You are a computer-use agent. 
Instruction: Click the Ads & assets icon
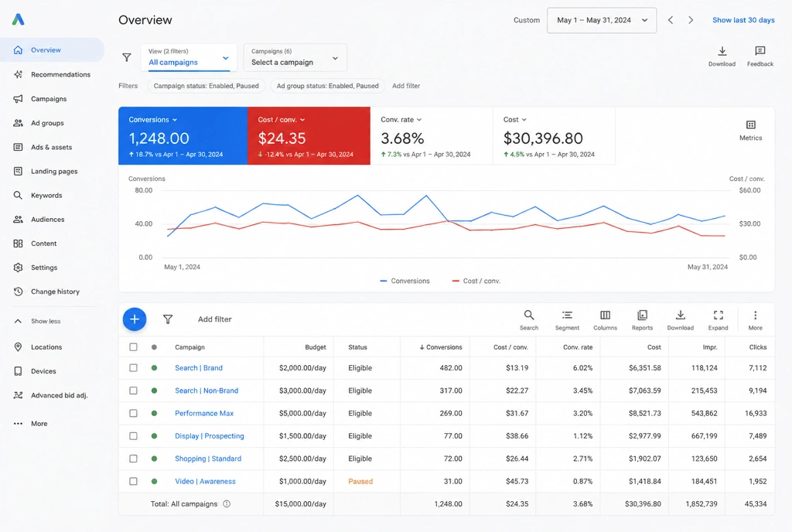(x=19, y=147)
